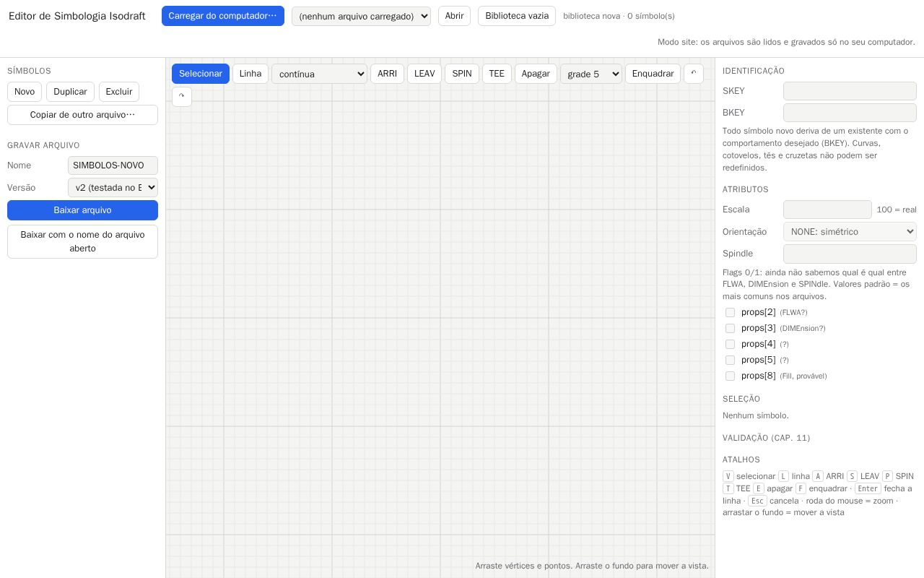Click the 'Editor de Simbologia Isodraft' title

tap(77, 16)
